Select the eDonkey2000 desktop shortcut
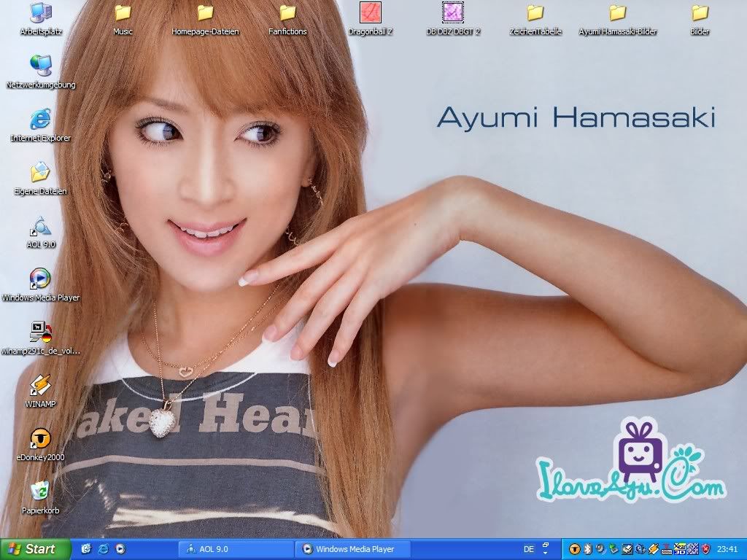 pyautogui.click(x=41, y=445)
